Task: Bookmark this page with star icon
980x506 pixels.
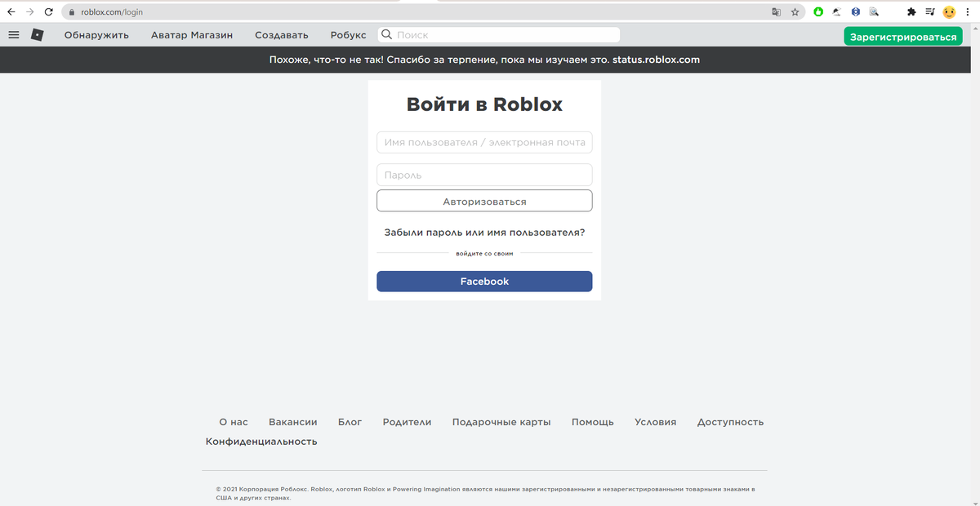Action: pos(795,12)
